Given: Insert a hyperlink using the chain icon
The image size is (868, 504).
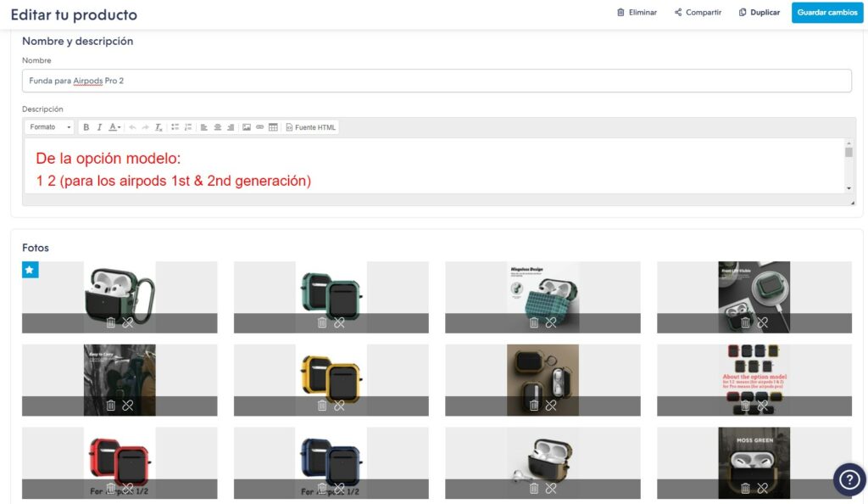Looking at the screenshot, I should (259, 126).
